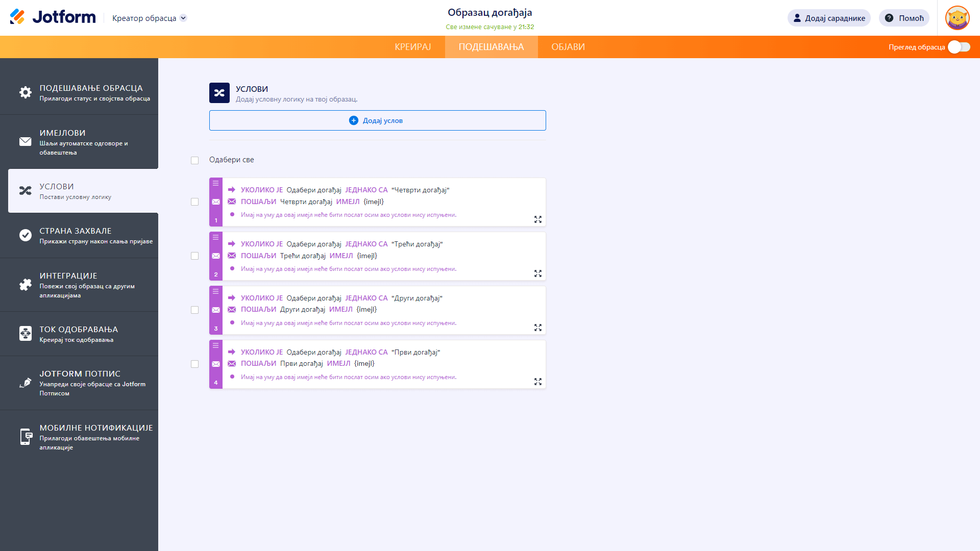The image size is (980, 551).
Task: Open the Form Builder dropdown chevron
Action: click(184, 18)
